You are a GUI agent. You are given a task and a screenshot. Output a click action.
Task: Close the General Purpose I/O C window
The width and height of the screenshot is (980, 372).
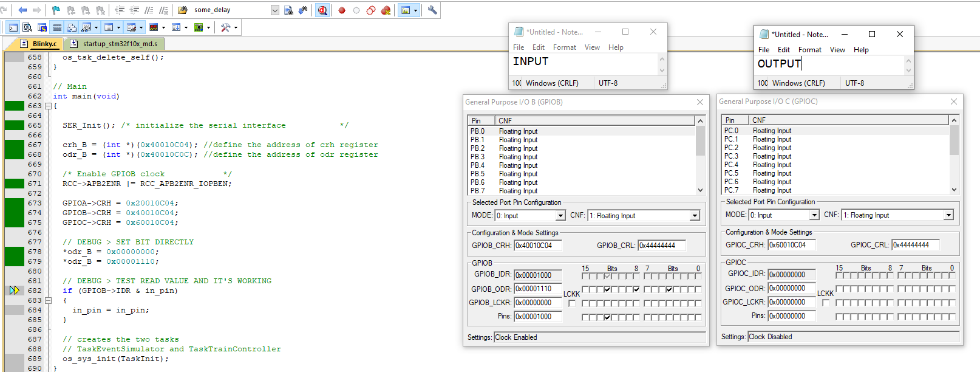954,102
